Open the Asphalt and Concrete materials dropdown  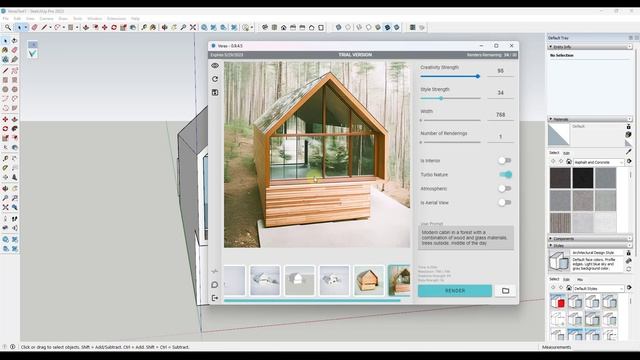pos(599,162)
